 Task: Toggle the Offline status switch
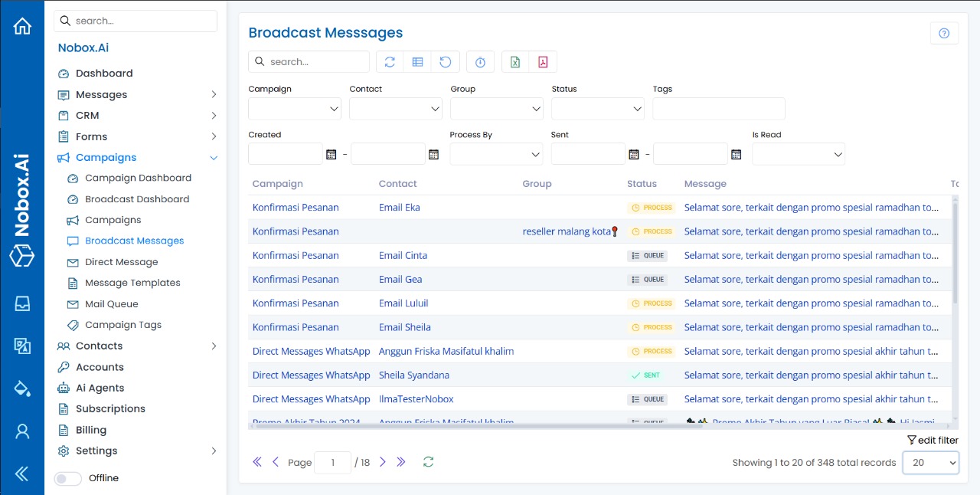pos(68,478)
